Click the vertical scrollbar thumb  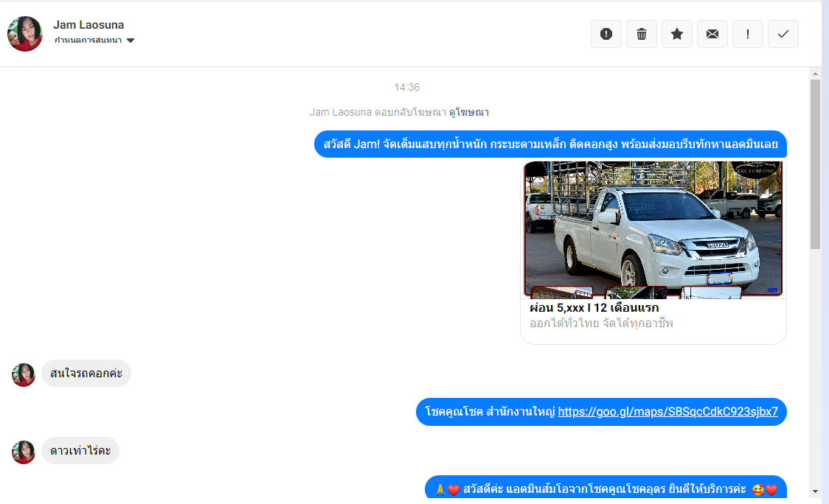pyautogui.click(x=815, y=162)
